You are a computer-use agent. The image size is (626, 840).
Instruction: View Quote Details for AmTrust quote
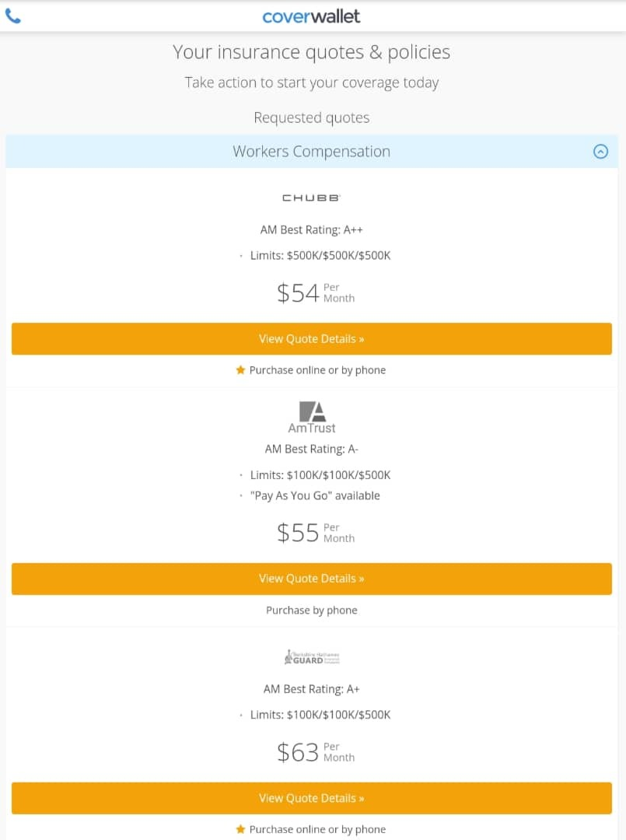point(311,579)
